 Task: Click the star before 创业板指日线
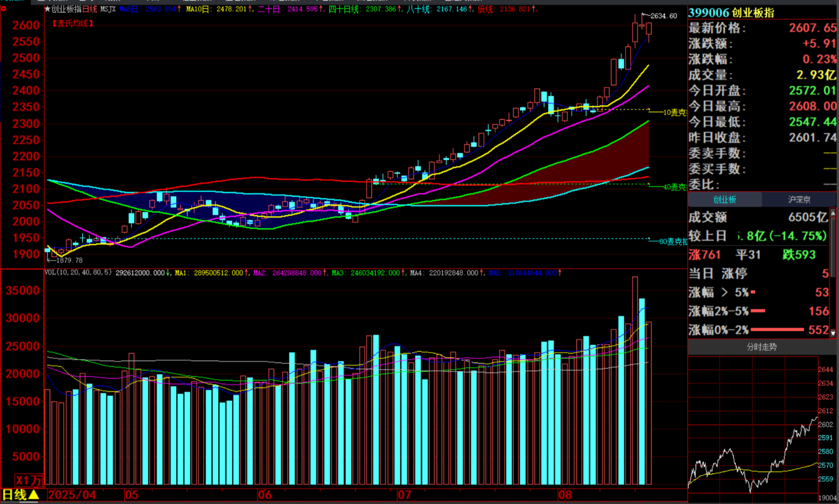click(x=47, y=9)
